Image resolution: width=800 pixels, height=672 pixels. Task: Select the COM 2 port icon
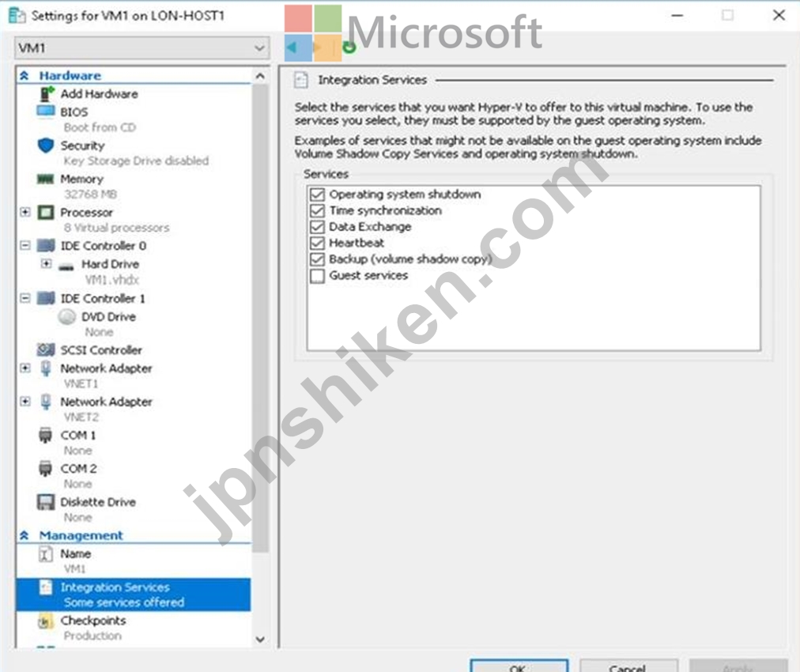click(45, 468)
